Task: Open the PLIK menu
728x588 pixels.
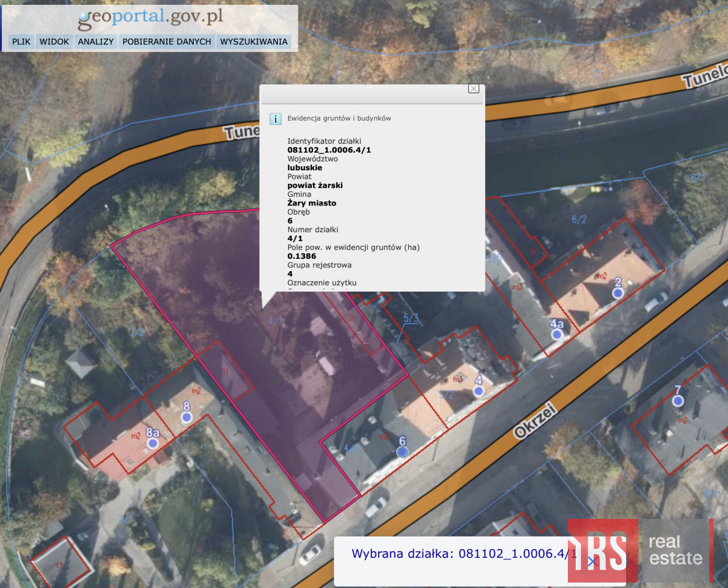Action: pyautogui.click(x=21, y=41)
